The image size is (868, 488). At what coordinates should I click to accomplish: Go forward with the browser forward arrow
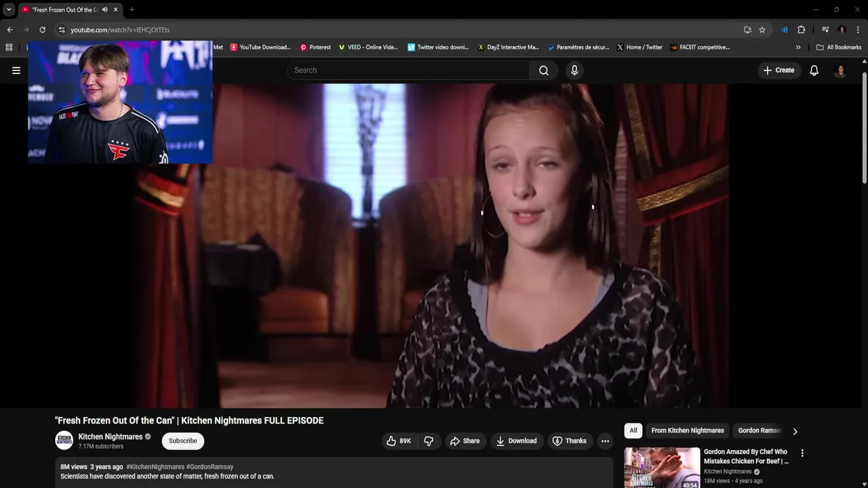point(26,30)
